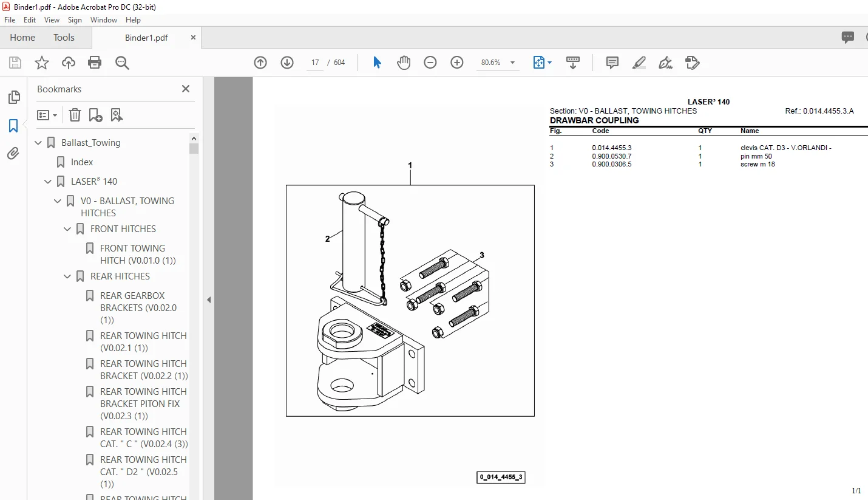Open REAR TOWING HITCH CAT. D2 bookmark
The image size is (868, 500).
pyautogui.click(x=143, y=472)
